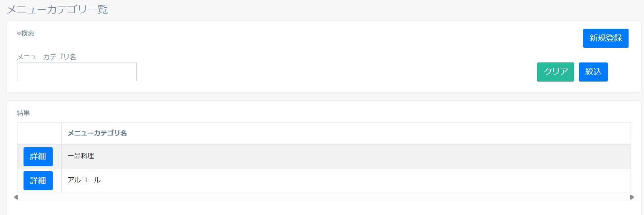
Task: Select the アルコール category name cell
Action: pyautogui.click(x=84, y=180)
